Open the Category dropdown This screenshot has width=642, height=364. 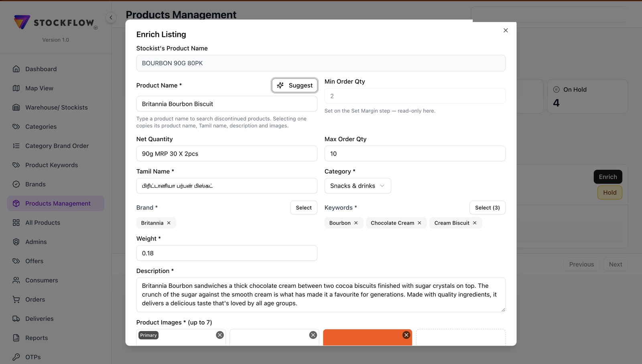pos(358,186)
